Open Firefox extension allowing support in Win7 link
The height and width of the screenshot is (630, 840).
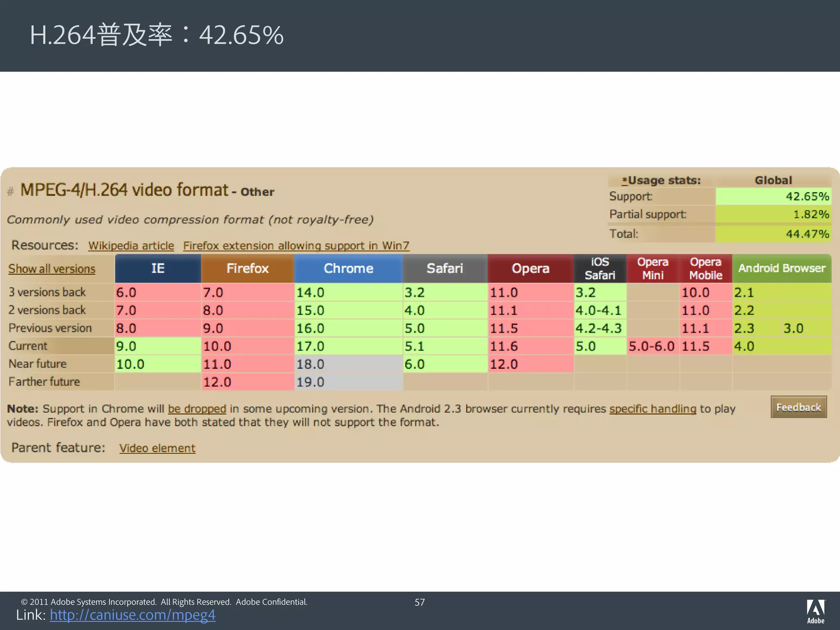point(296,245)
